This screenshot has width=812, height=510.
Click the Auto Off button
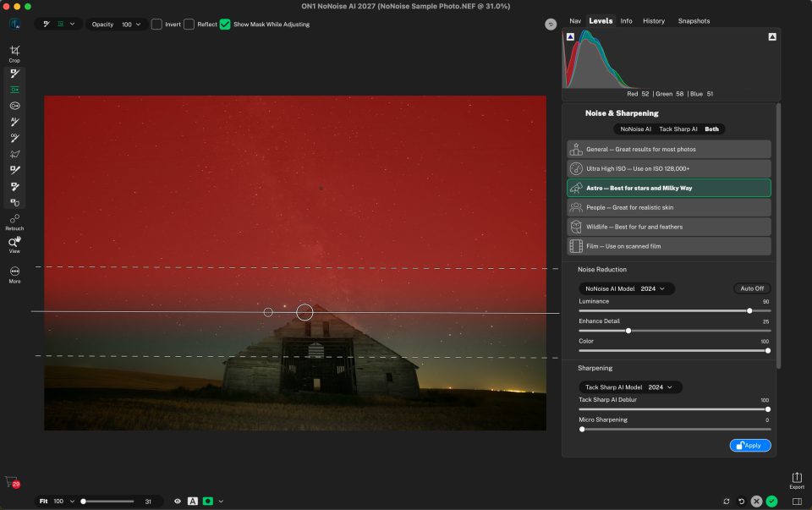tap(752, 288)
